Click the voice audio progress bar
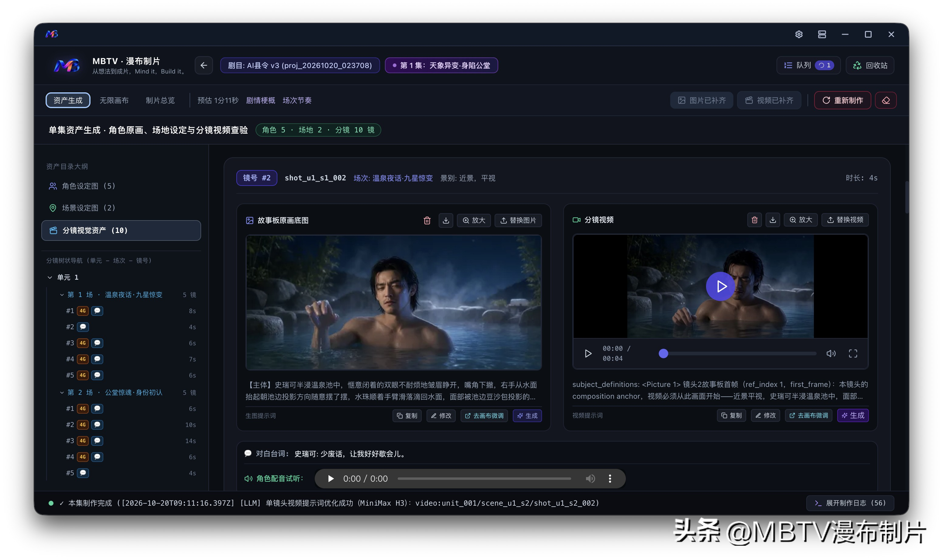 (x=484, y=479)
